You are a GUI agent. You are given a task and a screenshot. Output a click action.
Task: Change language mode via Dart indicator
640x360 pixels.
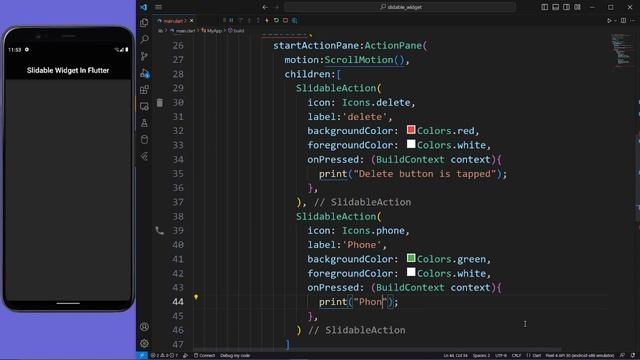pos(533,356)
